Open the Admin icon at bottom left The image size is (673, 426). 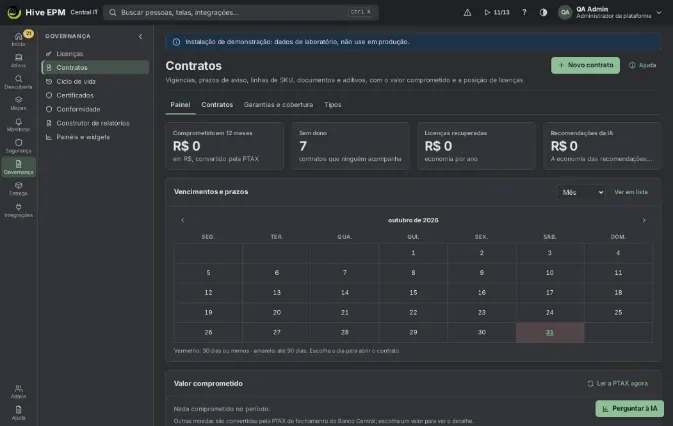(x=18, y=392)
